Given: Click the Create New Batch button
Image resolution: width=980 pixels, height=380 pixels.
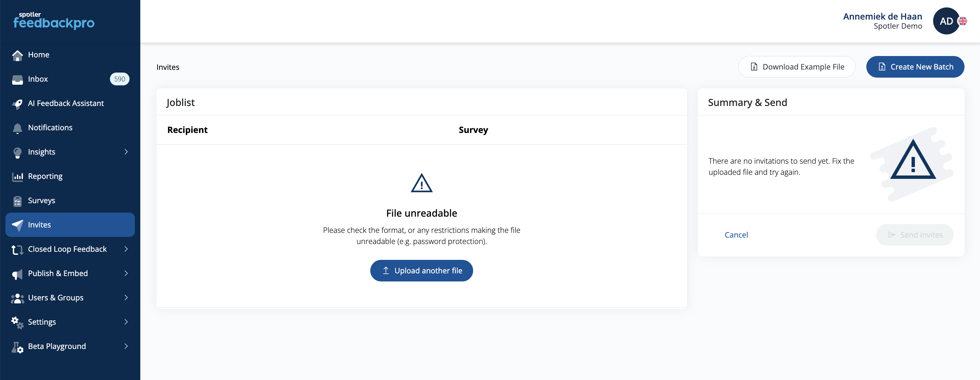Looking at the screenshot, I should tap(915, 67).
